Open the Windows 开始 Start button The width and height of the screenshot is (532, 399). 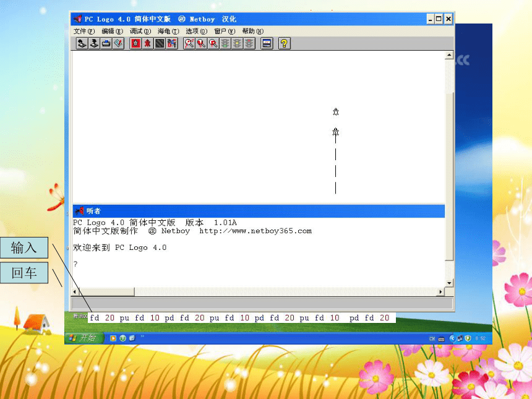[x=84, y=338]
